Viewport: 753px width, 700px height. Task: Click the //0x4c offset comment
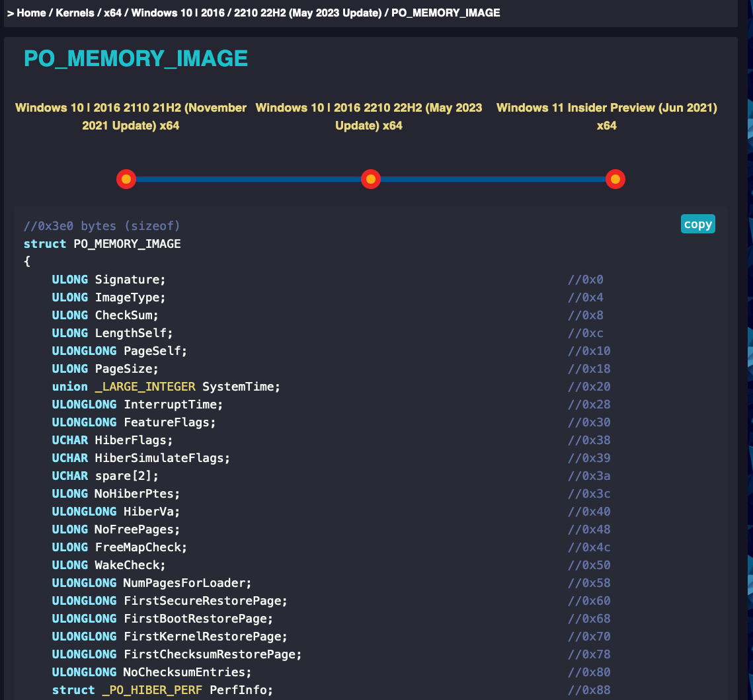(x=589, y=547)
